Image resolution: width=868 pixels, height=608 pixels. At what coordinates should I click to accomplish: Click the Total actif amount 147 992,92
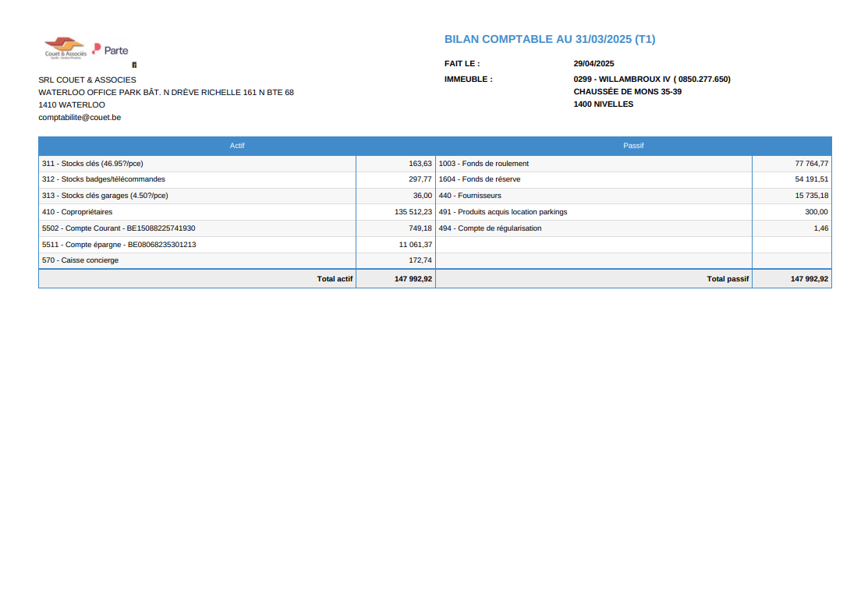(x=413, y=279)
